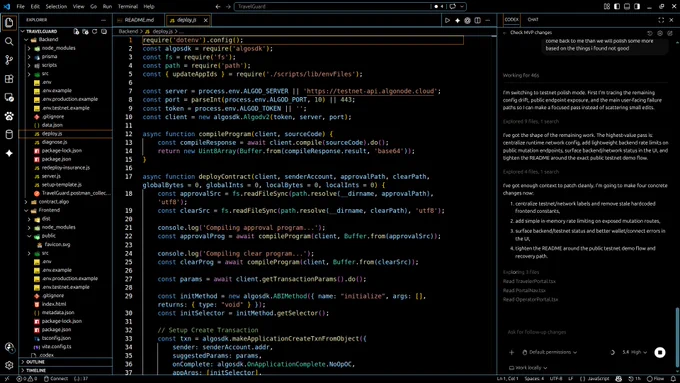
Task: Collapse the Frontend folder
Action: coord(26,210)
